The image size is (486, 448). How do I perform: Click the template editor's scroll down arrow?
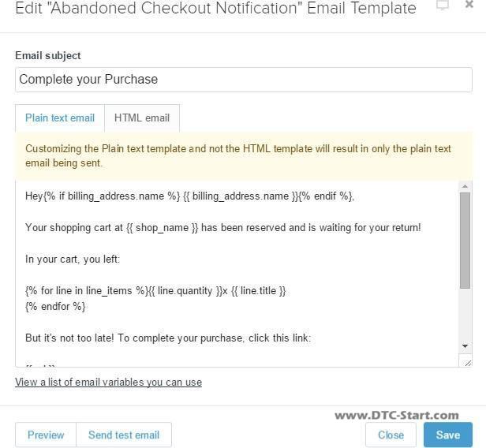(465, 346)
